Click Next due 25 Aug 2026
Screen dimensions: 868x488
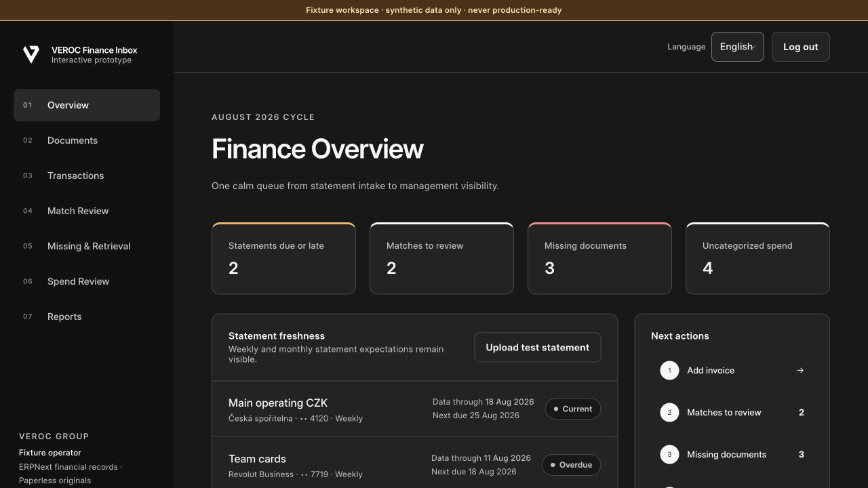(476, 415)
